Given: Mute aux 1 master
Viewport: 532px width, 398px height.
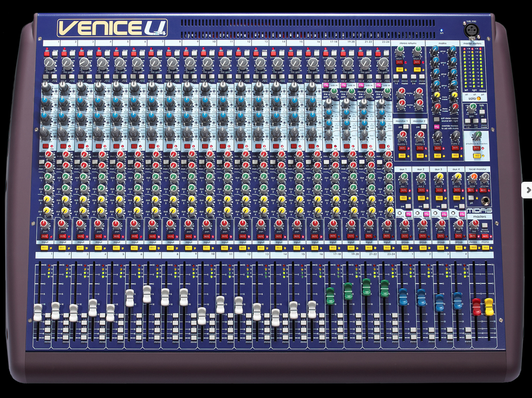Looking at the screenshot, I should click(403, 190).
